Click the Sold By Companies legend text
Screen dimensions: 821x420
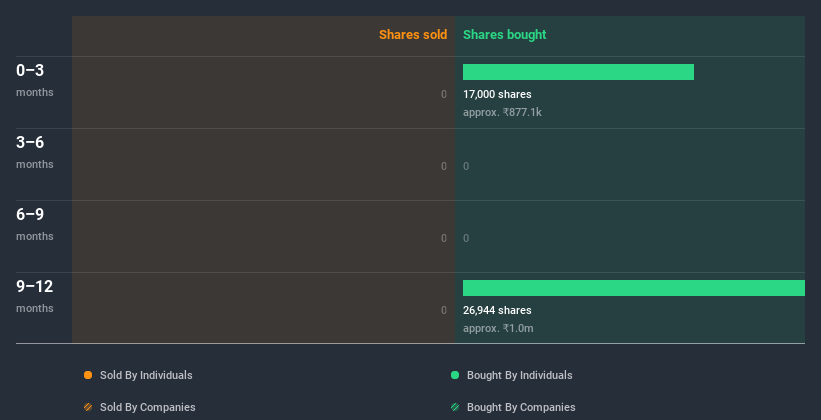point(148,407)
